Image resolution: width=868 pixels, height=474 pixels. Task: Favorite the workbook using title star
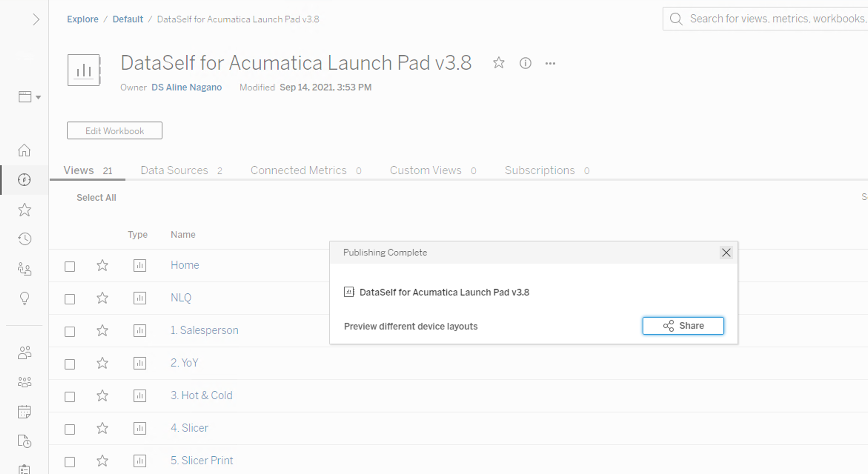click(x=498, y=63)
